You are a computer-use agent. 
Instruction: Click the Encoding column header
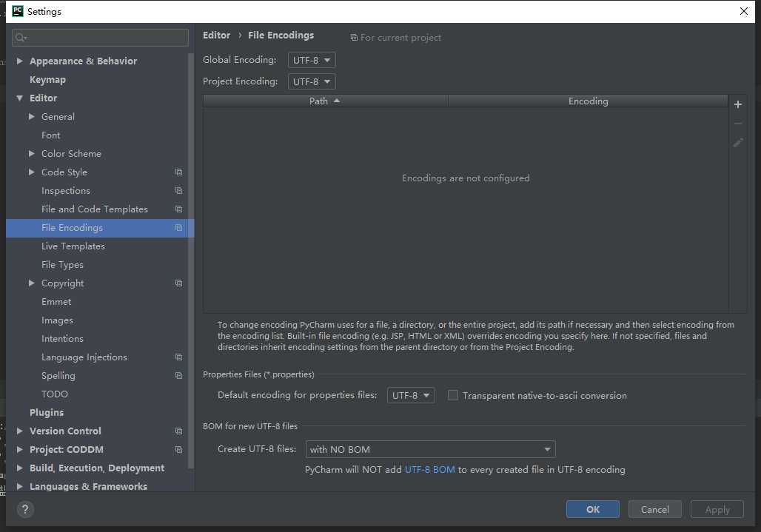click(x=589, y=101)
